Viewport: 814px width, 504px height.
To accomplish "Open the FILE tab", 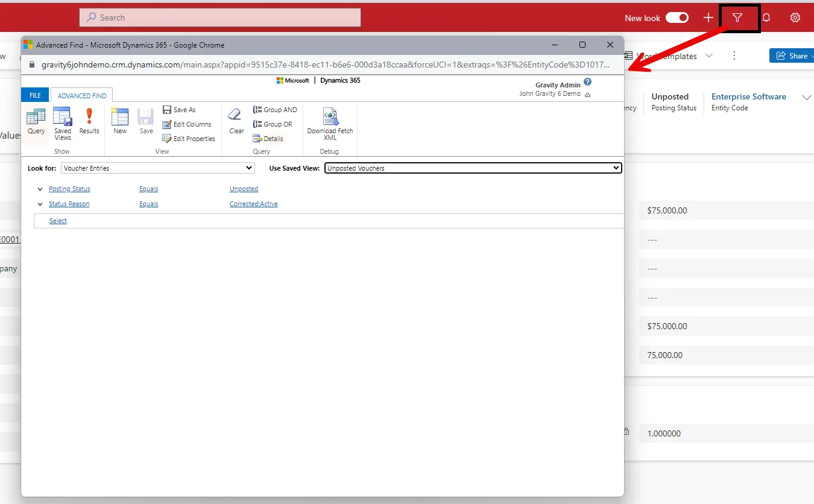I will point(36,95).
